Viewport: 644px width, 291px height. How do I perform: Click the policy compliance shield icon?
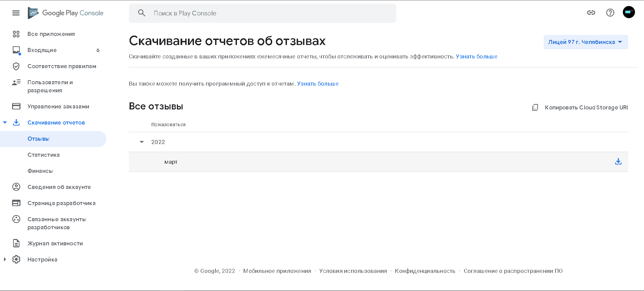click(x=16, y=66)
